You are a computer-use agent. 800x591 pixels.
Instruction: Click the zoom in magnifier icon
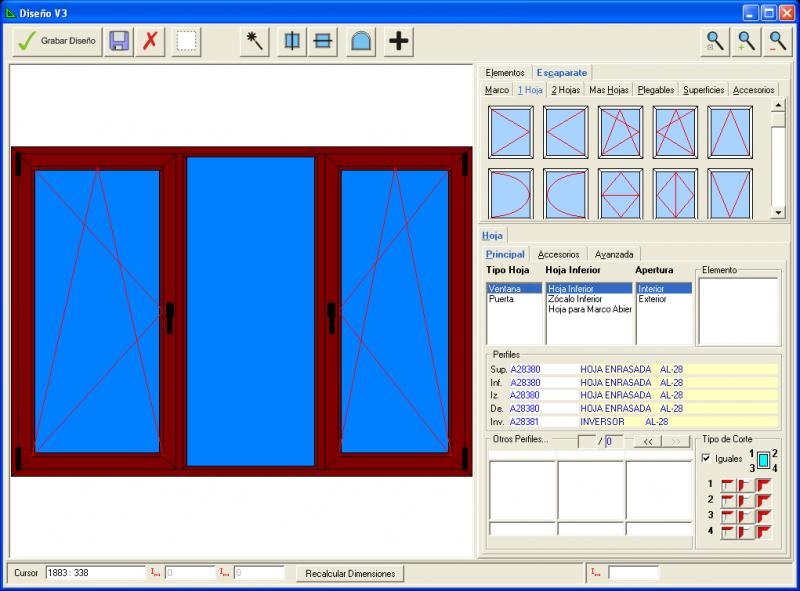(x=746, y=41)
